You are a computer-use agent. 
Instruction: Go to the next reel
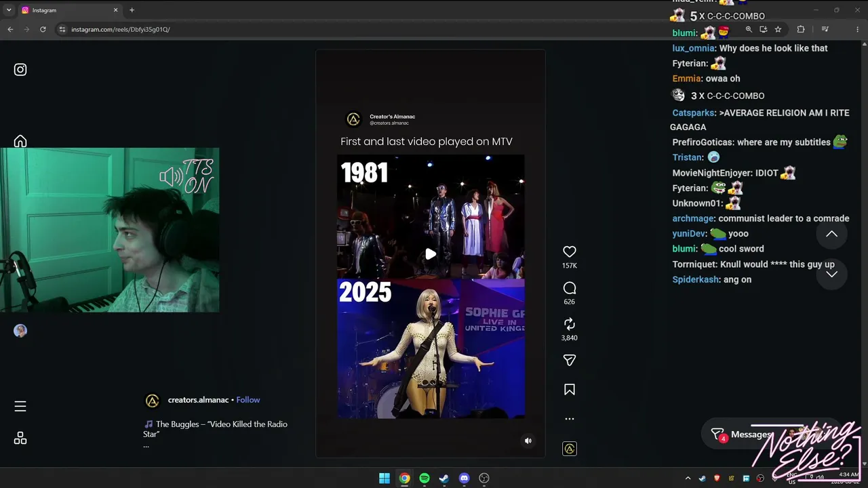coord(831,274)
